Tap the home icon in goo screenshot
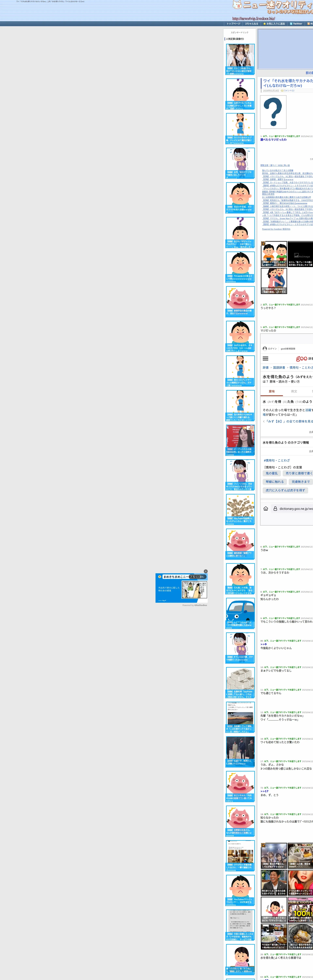Viewport: 313px width, 980px height. [x=266, y=508]
